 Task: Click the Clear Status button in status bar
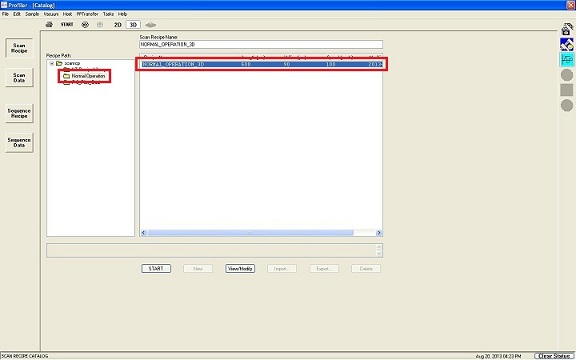coord(554,356)
